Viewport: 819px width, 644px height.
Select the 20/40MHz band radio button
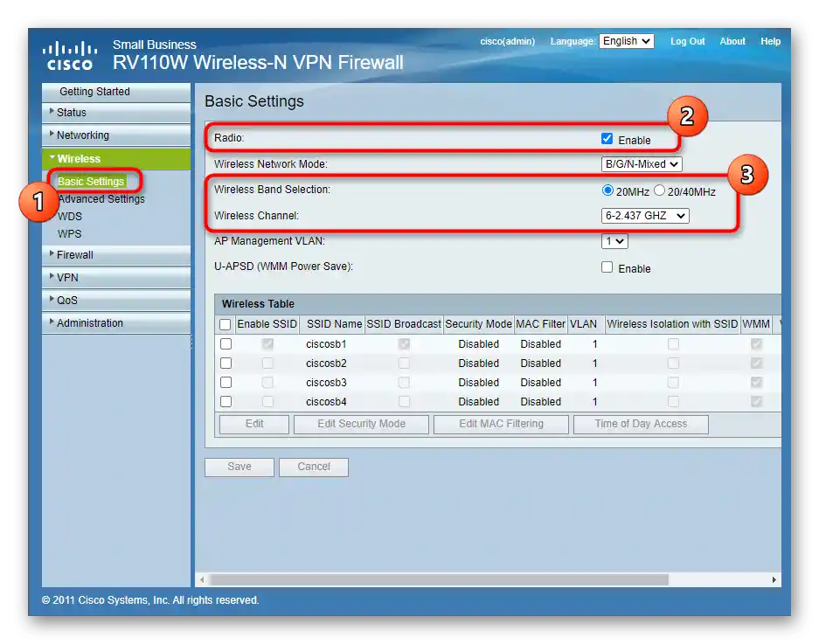[659, 190]
